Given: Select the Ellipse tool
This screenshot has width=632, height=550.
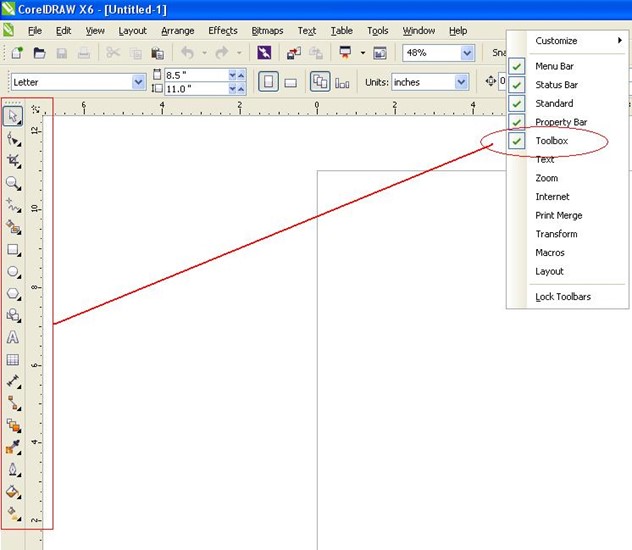Looking at the screenshot, I should pyautogui.click(x=14, y=272).
